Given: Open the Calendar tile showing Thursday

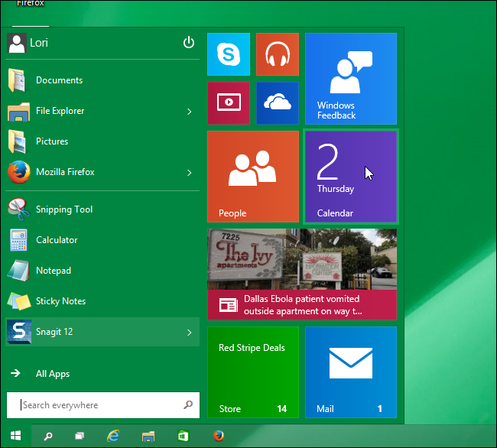Looking at the screenshot, I should pos(350,176).
